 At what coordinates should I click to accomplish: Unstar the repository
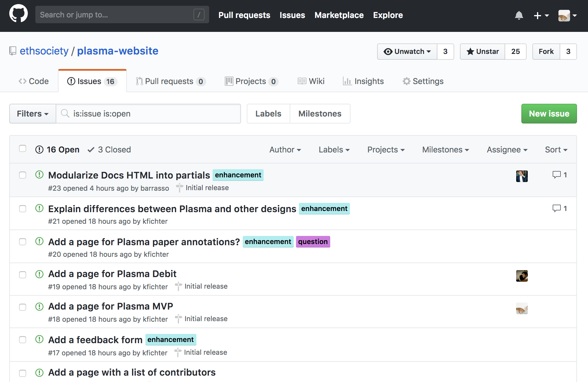point(483,52)
